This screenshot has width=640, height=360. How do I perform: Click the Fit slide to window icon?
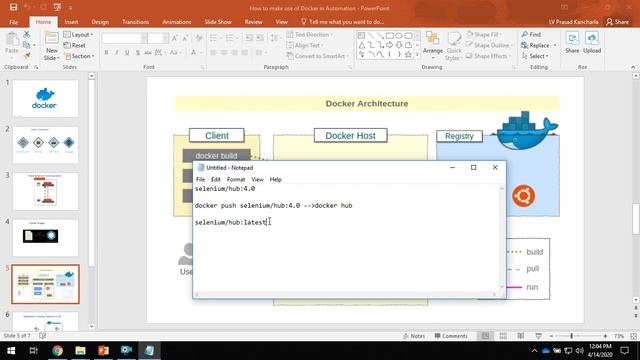click(633, 336)
